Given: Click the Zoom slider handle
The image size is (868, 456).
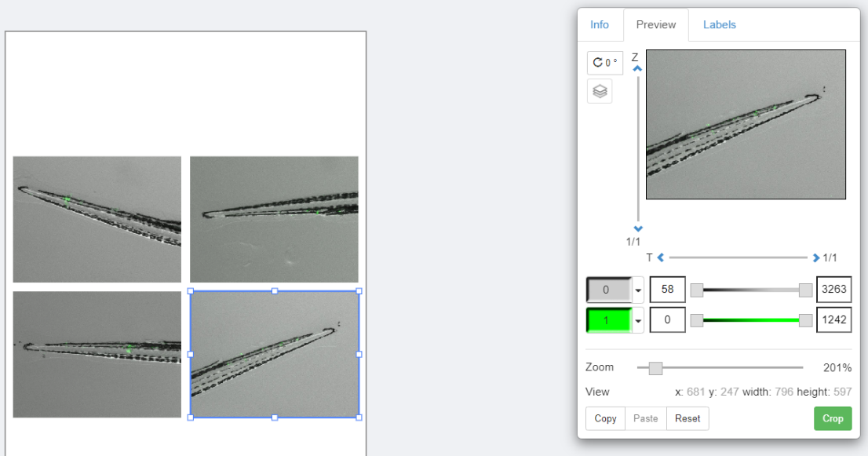Looking at the screenshot, I should click(655, 367).
